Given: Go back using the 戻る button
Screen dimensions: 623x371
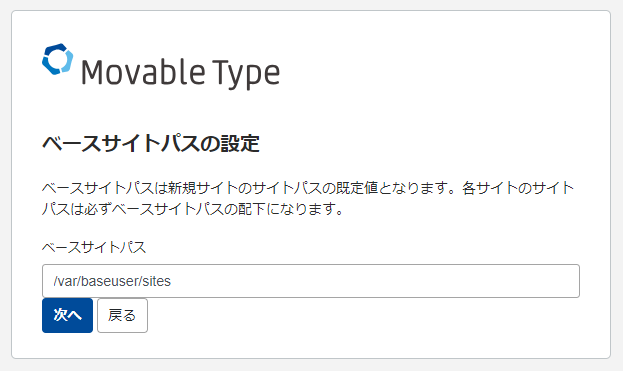Looking at the screenshot, I should click(x=122, y=315).
